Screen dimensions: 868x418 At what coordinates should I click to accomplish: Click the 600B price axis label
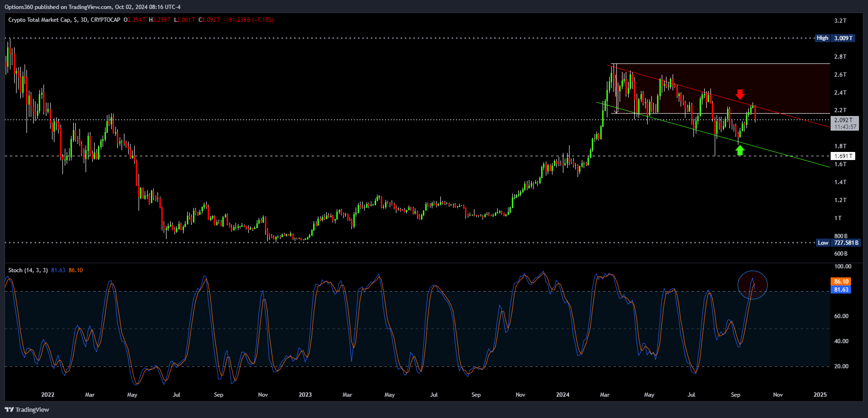point(841,254)
